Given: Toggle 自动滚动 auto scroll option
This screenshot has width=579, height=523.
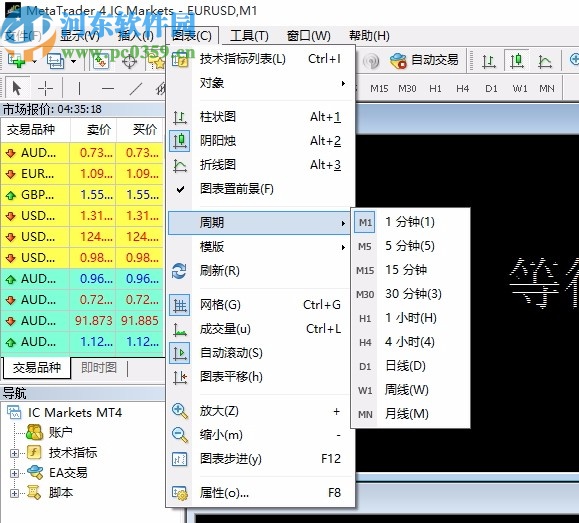Looking at the screenshot, I should point(260,353).
